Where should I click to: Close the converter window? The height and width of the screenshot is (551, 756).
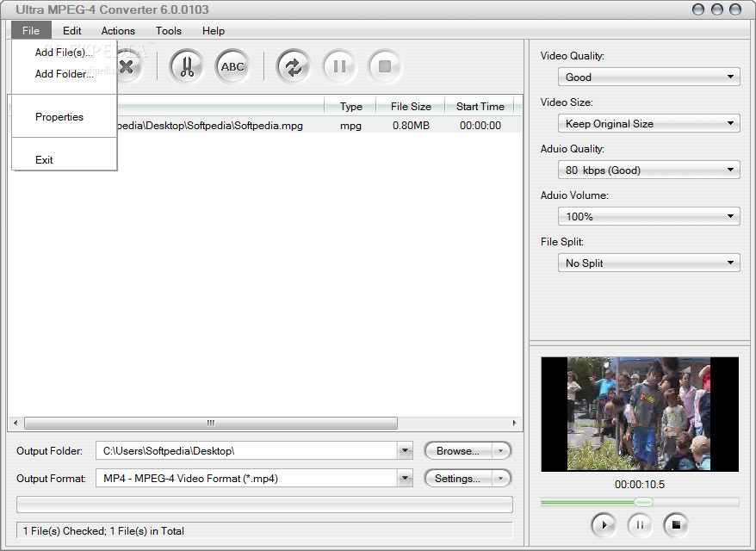[734, 9]
